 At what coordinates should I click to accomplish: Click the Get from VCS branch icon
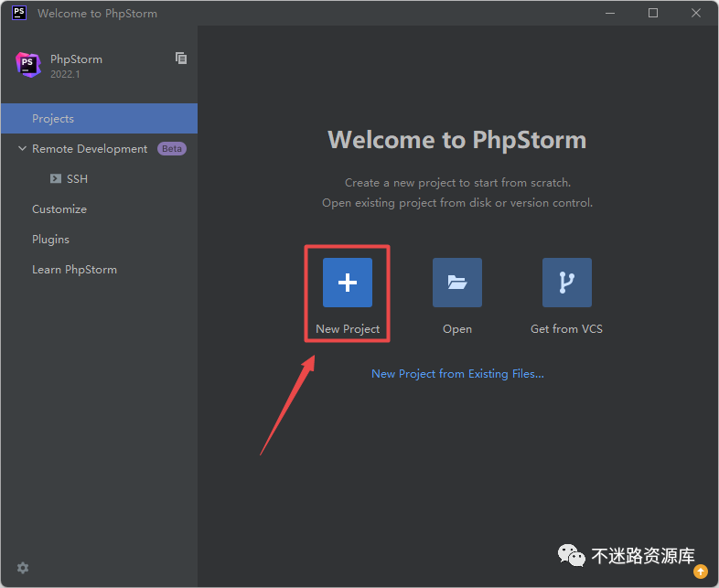567,283
